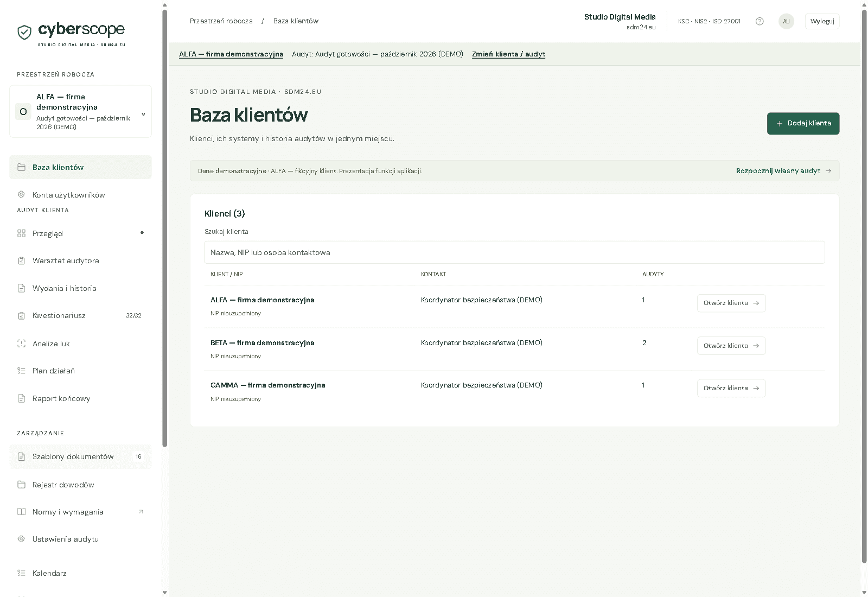Click the Rejestr dowodów folder icon
The image size is (868, 597).
(x=21, y=485)
